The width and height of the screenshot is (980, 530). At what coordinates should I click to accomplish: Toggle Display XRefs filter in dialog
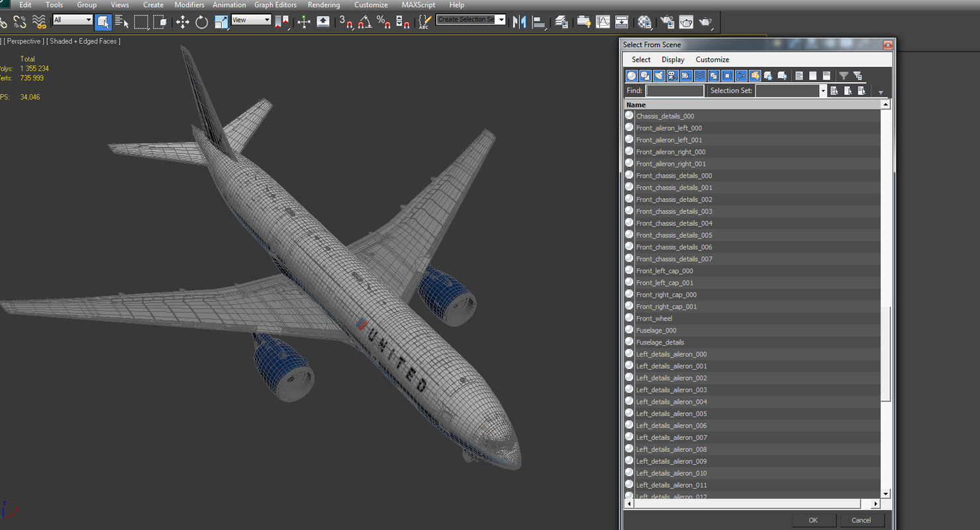tap(727, 76)
